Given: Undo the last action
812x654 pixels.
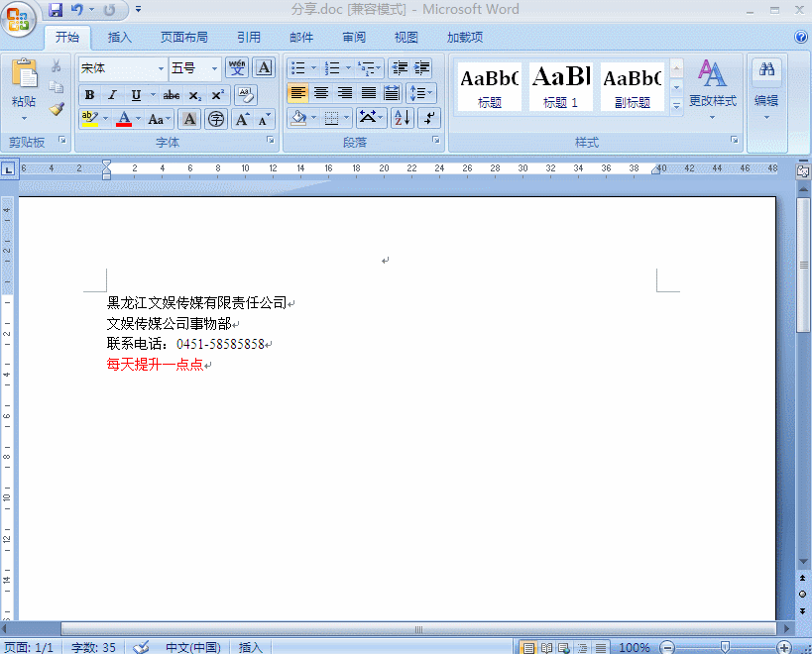Looking at the screenshot, I should click(x=76, y=9).
